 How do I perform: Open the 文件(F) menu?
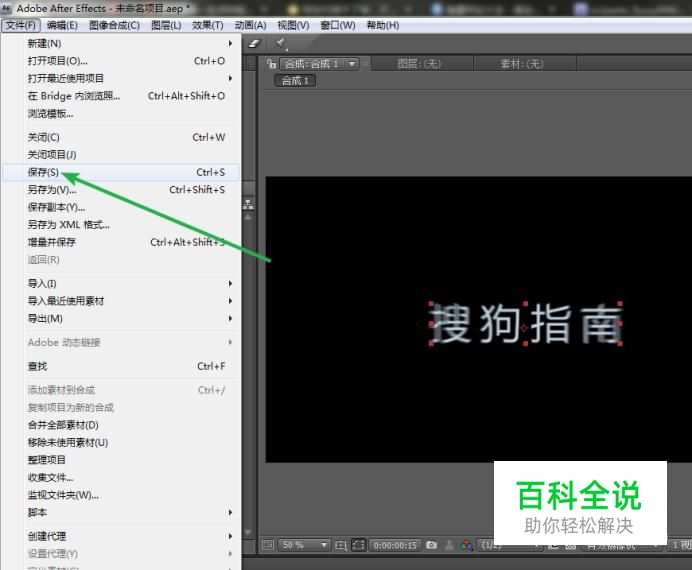click(21, 26)
